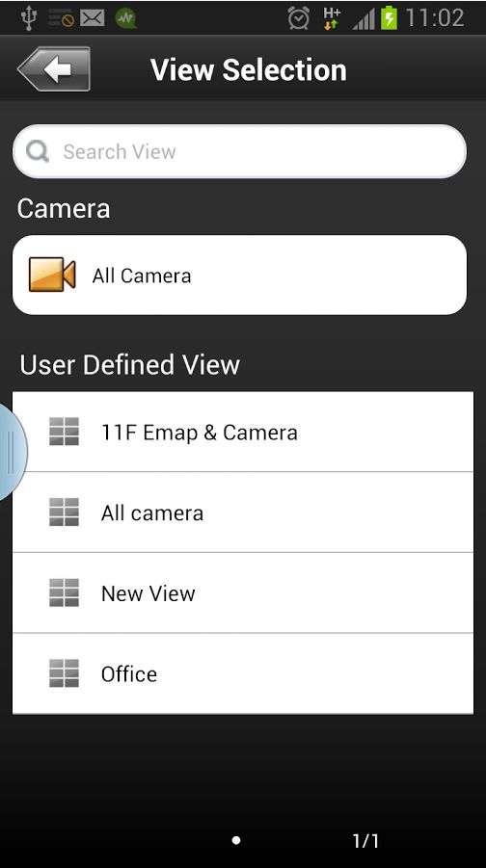This screenshot has height=868, width=486.
Task: Tap the page indicator dot
Action: (x=236, y=840)
